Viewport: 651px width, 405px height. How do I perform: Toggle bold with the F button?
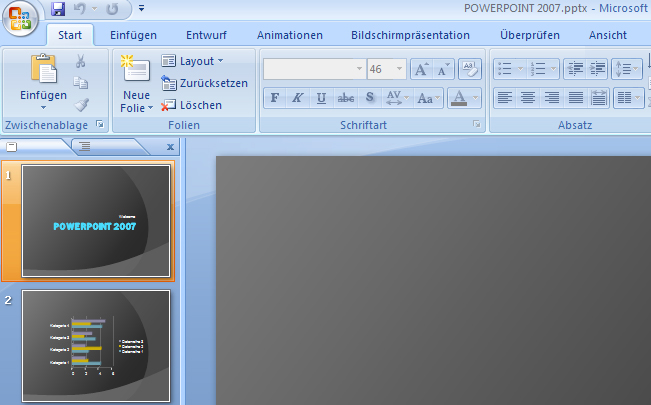pyautogui.click(x=274, y=98)
